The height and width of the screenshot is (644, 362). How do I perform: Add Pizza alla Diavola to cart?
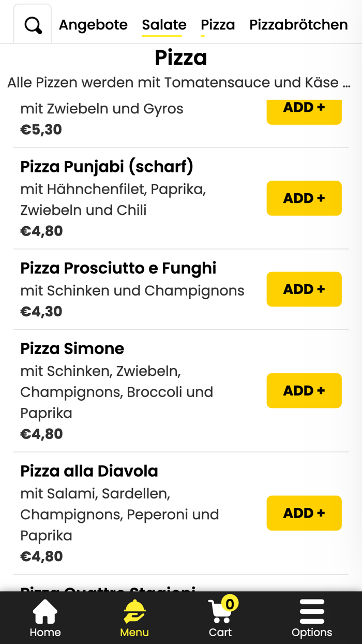304,513
